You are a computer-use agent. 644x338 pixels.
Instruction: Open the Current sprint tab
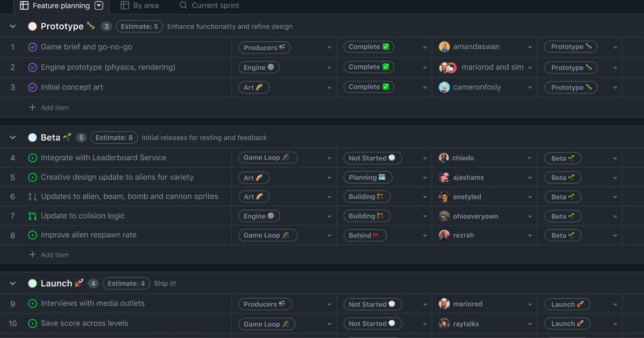coord(209,5)
